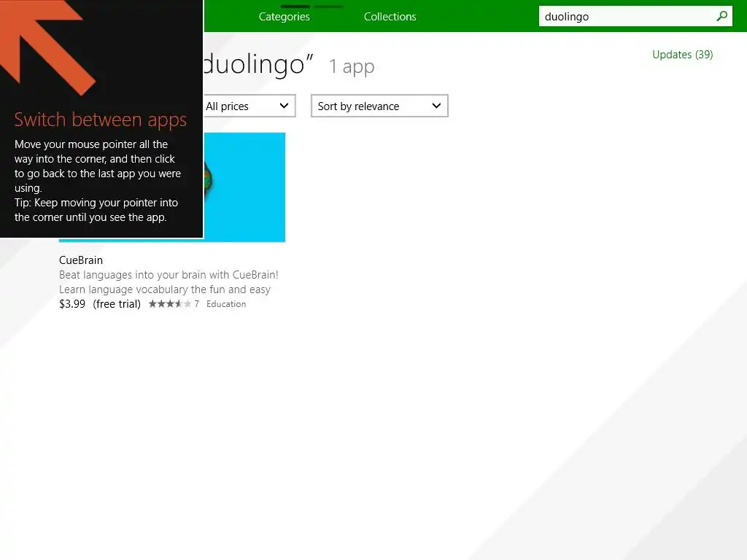The height and width of the screenshot is (560, 747).
Task: Expand the Sort by relevance dropdown
Action: pyautogui.click(x=379, y=106)
